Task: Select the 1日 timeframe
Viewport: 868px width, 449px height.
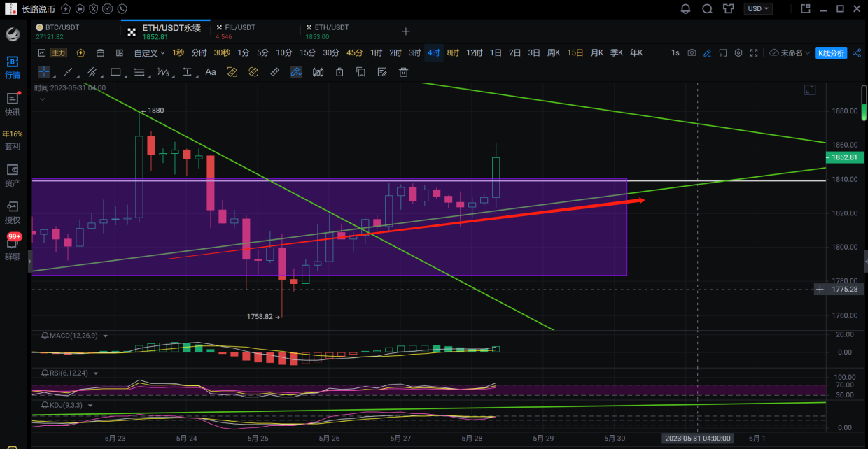Action: pos(496,53)
